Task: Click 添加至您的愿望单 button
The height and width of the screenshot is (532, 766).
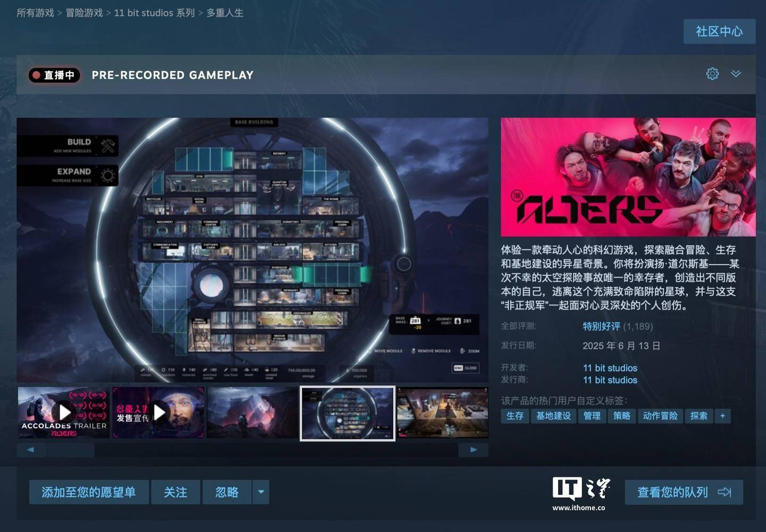Action: (x=88, y=492)
